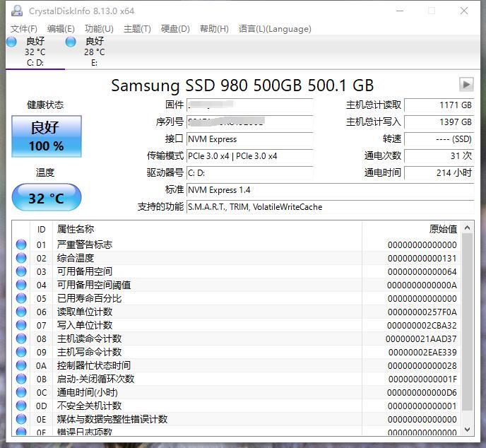Click the attribute list scrollbar thumb
The width and height of the screenshot is (486, 448).
[467, 322]
